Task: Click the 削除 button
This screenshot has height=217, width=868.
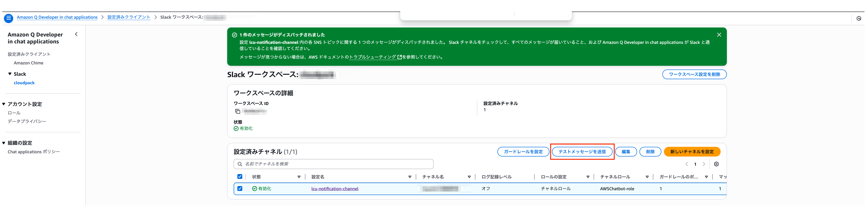Action: [650, 152]
